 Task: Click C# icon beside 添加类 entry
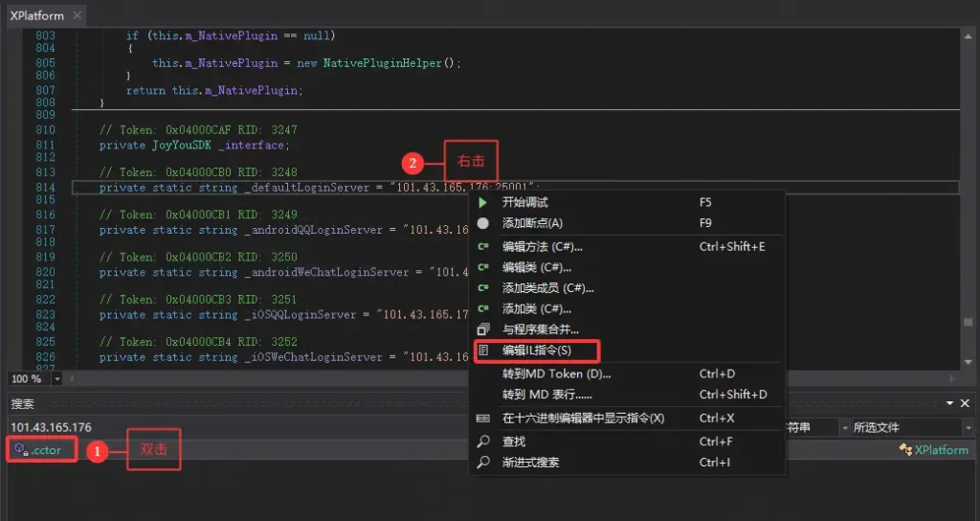coord(483,309)
